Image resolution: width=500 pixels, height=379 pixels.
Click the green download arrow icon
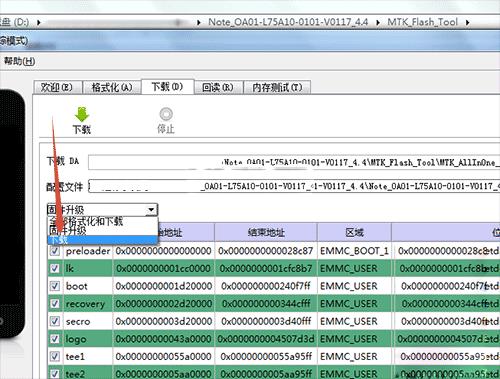click(82, 114)
